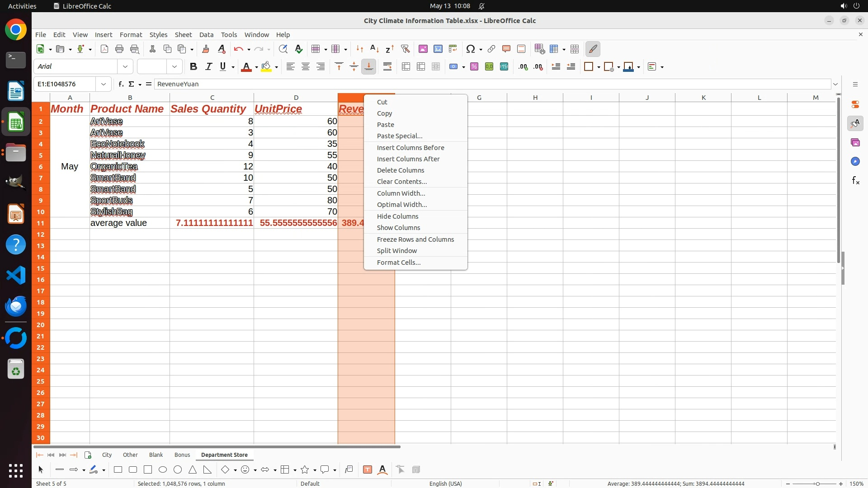Expand the font name dropdown
This screenshot has height=488, width=868.
(125, 66)
